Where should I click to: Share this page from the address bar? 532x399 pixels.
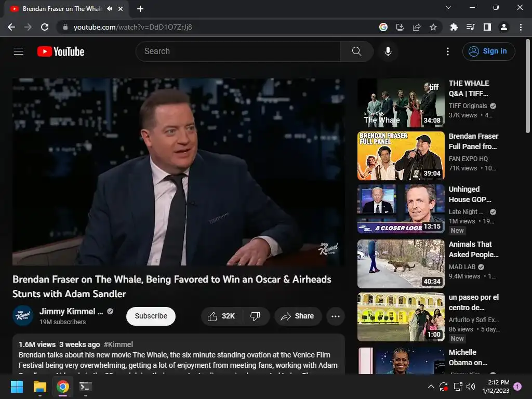(417, 27)
